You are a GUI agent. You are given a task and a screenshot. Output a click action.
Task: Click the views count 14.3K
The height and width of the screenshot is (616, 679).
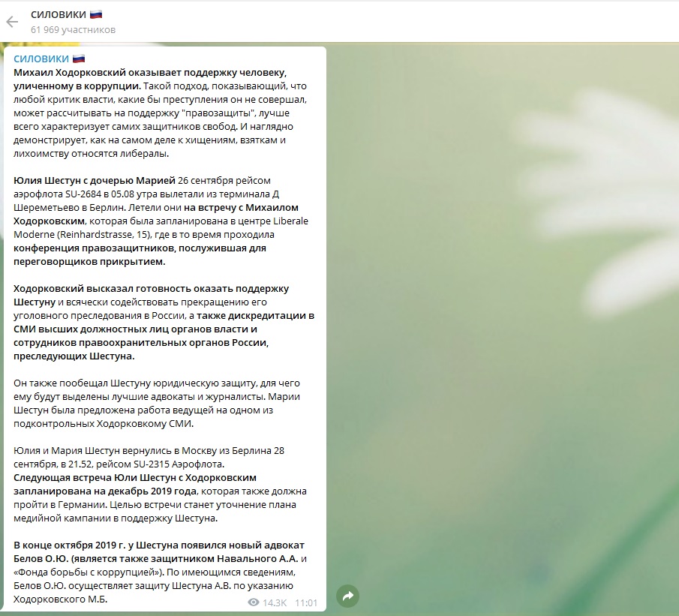tap(275, 602)
